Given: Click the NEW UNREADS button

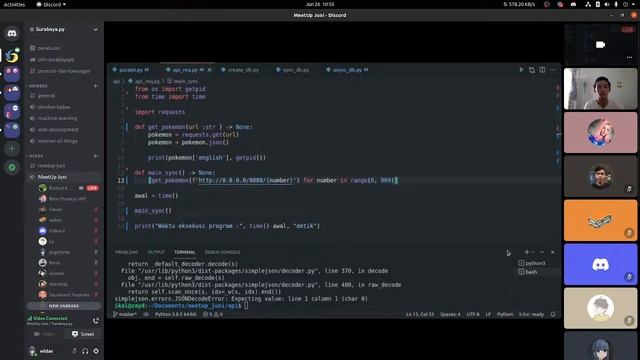Looking at the screenshot, I should pyautogui.click(x=64, y=306).
